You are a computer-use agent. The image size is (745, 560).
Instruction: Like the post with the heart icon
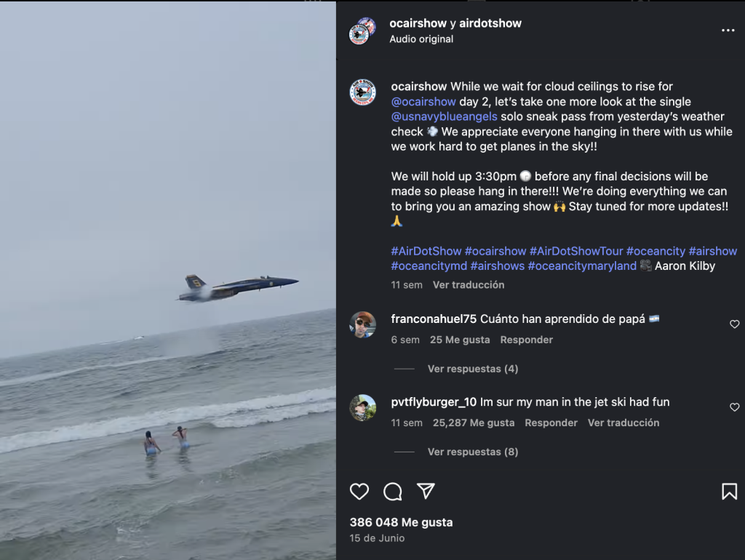click(359, 492)
